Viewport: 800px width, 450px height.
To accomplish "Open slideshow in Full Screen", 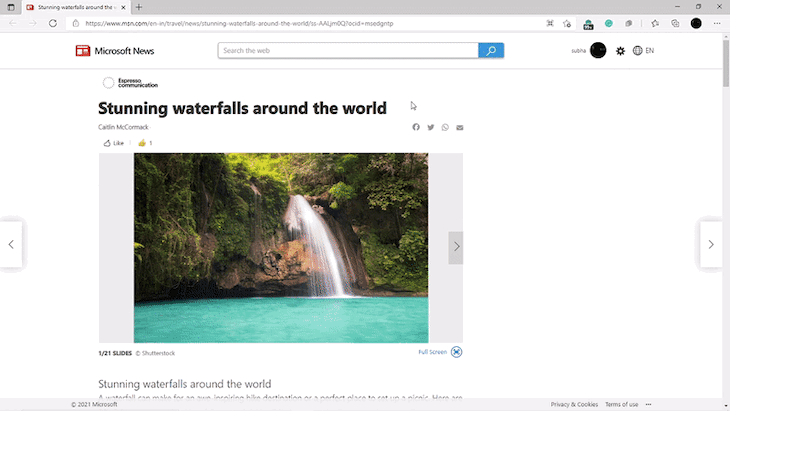I will click(x=432, y=352).
